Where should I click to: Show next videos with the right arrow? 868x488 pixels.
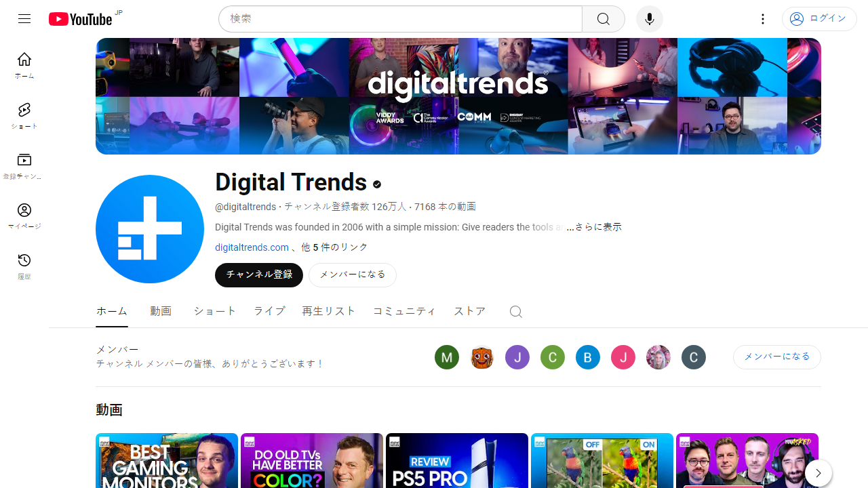coord(818,473)
